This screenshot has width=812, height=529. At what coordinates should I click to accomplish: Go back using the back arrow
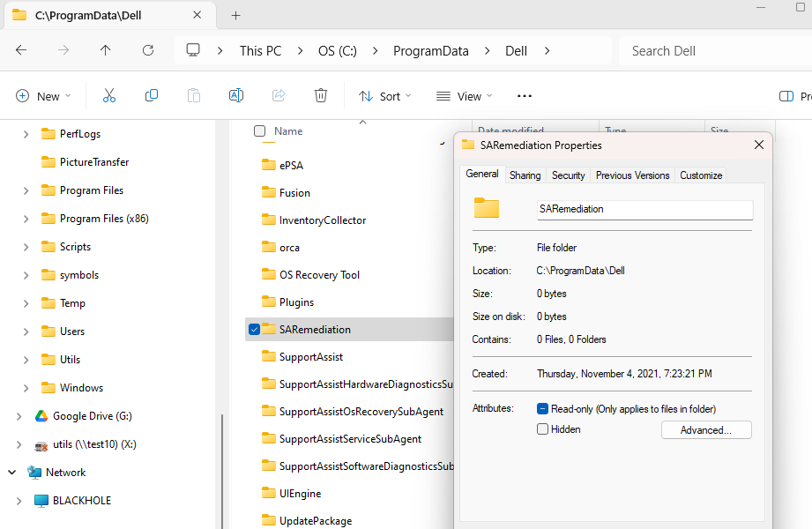pos(21,50)
